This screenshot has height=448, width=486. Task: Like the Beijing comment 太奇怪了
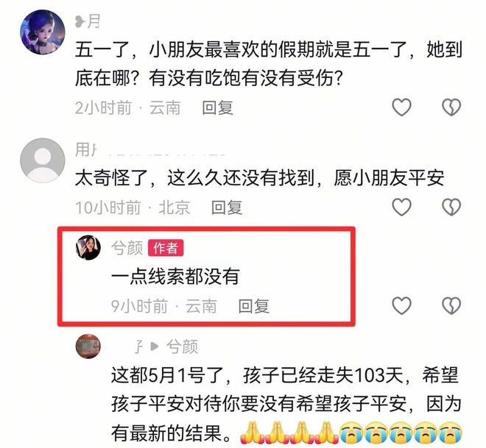click(x=402, y=207)
